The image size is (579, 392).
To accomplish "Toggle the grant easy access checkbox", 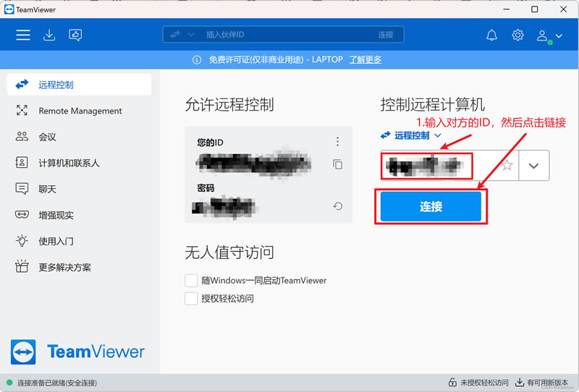I will (192, 299).
